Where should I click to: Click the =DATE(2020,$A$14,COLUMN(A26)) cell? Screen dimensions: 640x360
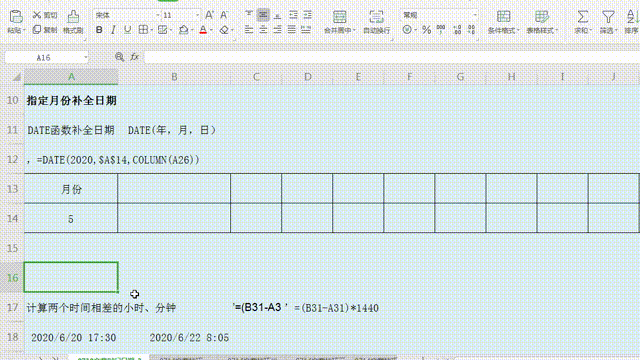(x=113, y=160)
